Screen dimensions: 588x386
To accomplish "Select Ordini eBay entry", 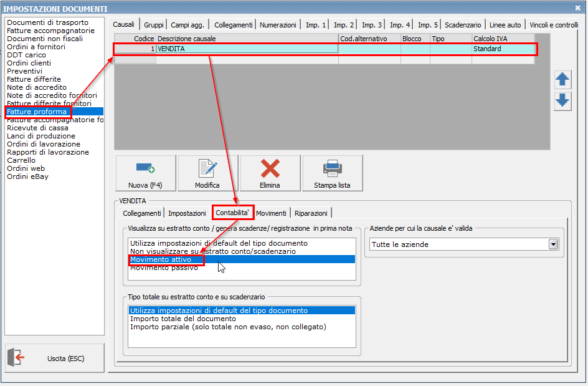I will (27, 176).
